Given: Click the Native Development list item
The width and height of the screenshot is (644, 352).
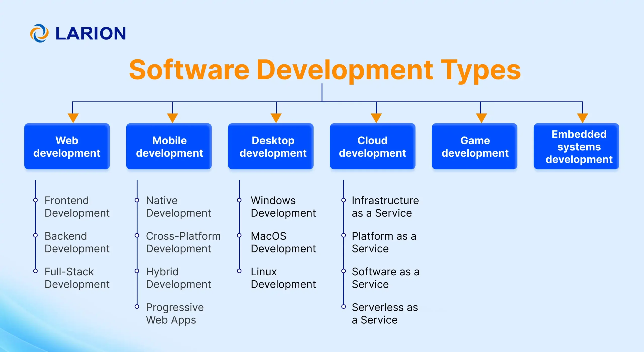Looking at the screenshot, I should 178,207.
